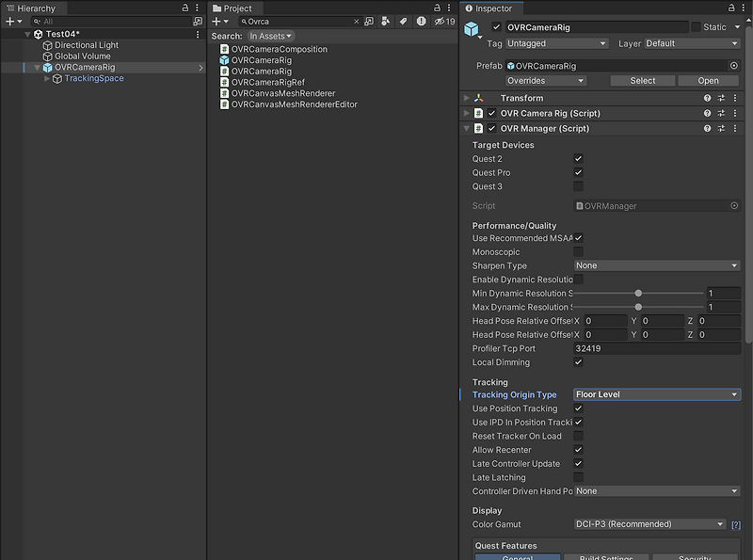
Task: Open the Tracking Origin Type dropdown
Action: pos(656,394)
